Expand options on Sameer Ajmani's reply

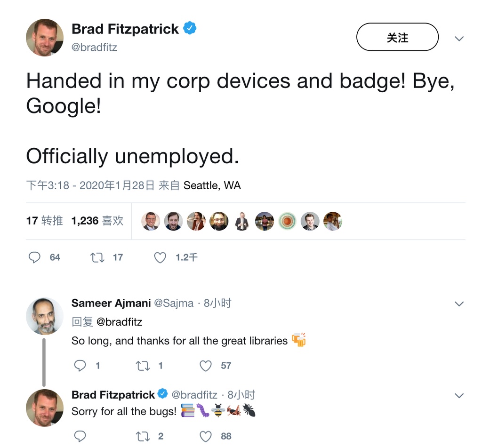459,304
